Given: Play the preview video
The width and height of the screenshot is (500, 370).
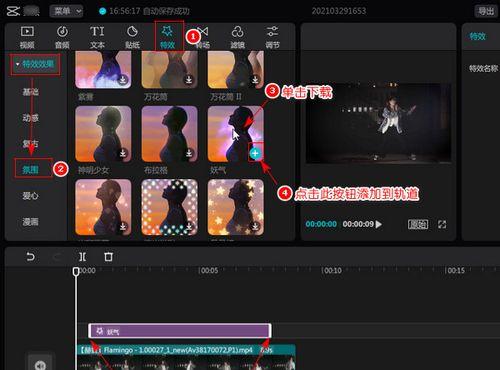Looking at the screenshot, I should coord(379,224).
